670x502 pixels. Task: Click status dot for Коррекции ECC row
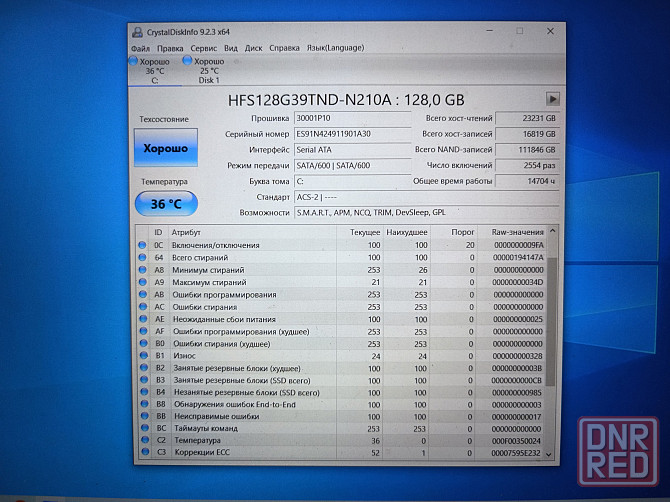(146, 452)
